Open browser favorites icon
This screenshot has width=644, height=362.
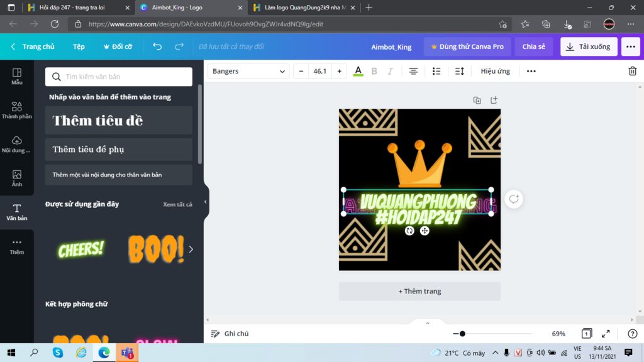(x=525, y=25)
